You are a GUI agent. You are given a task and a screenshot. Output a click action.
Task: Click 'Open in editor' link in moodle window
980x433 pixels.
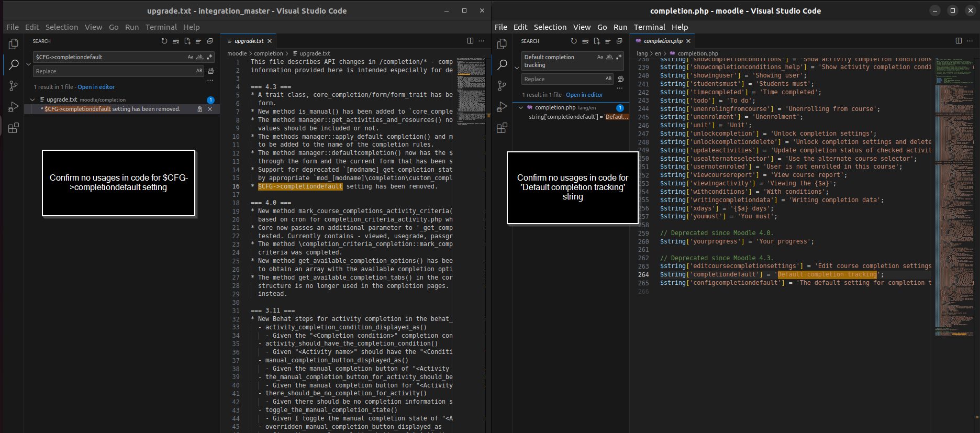coord(584,95)
